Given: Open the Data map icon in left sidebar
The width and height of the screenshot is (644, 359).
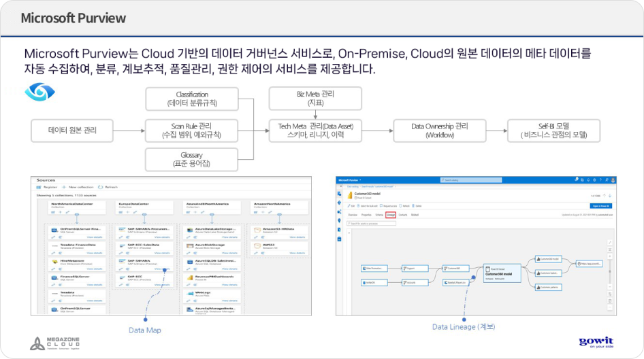Looking at the screenshot, I should click(x=339, y=203).
